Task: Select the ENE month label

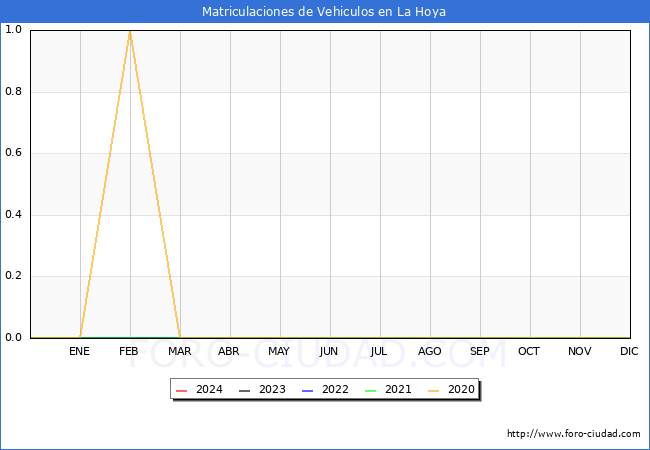Action: tap(80, 352)
